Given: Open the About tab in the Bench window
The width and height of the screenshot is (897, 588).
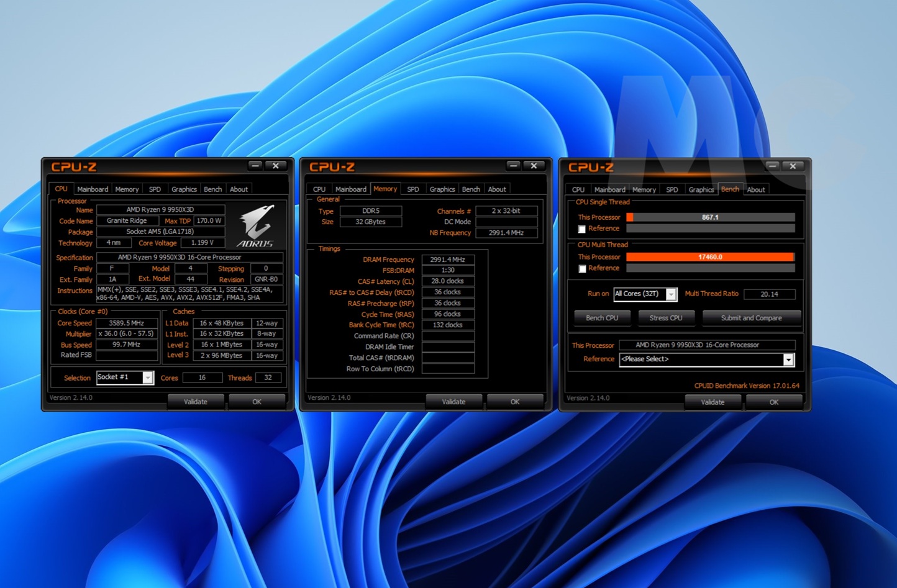Looking at the screenshot, I should (x=755, y=189).
